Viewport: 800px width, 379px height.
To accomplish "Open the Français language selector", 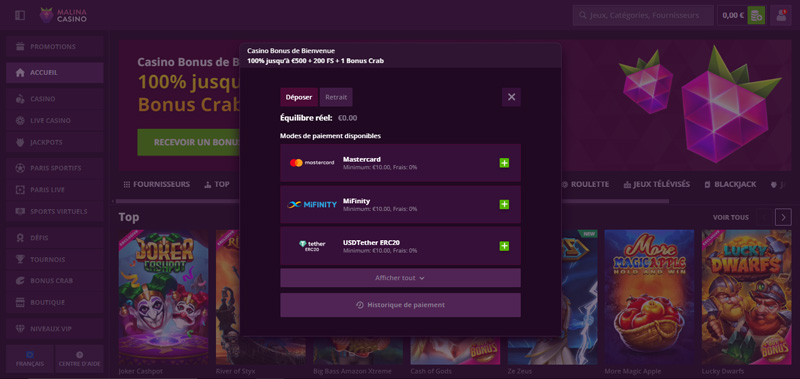I will [30, 359].
